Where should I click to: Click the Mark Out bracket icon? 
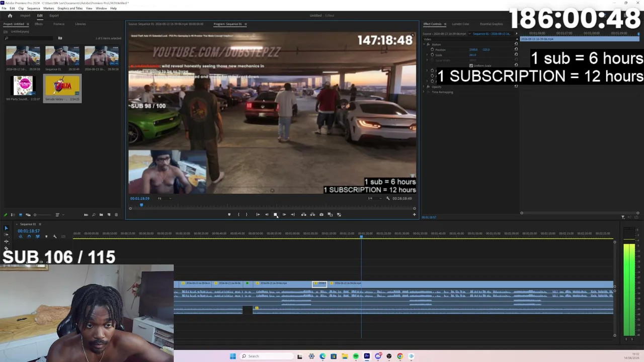(247, 215)
